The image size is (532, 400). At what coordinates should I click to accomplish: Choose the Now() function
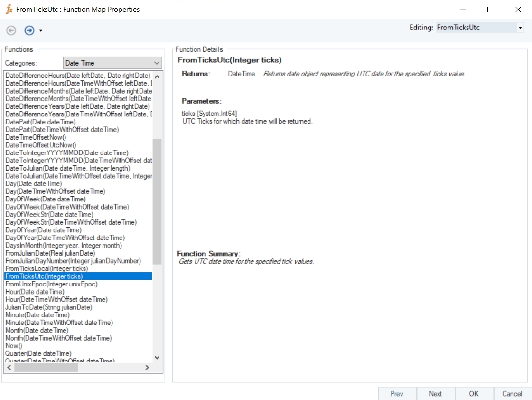click(x=14, y=346)
